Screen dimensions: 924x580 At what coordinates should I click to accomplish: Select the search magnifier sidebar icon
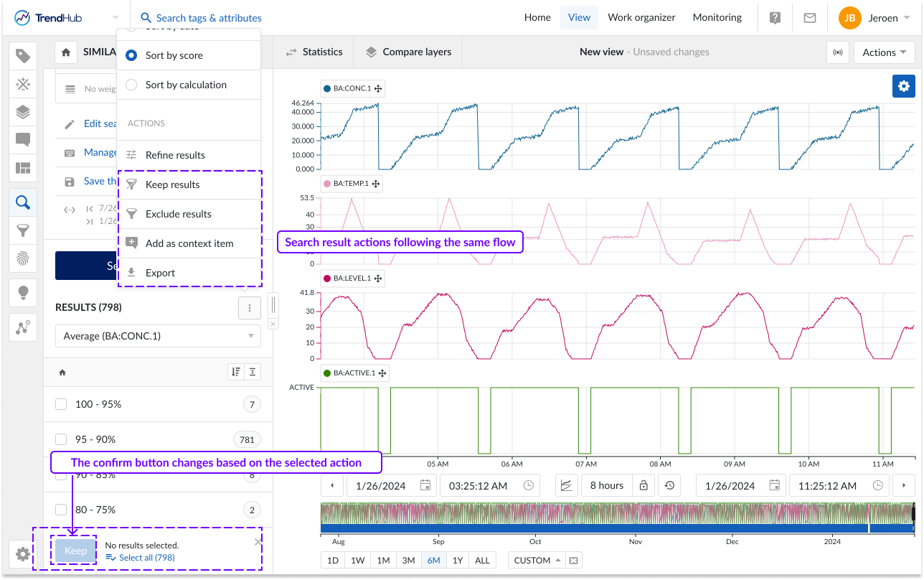(x=23, y=203)
